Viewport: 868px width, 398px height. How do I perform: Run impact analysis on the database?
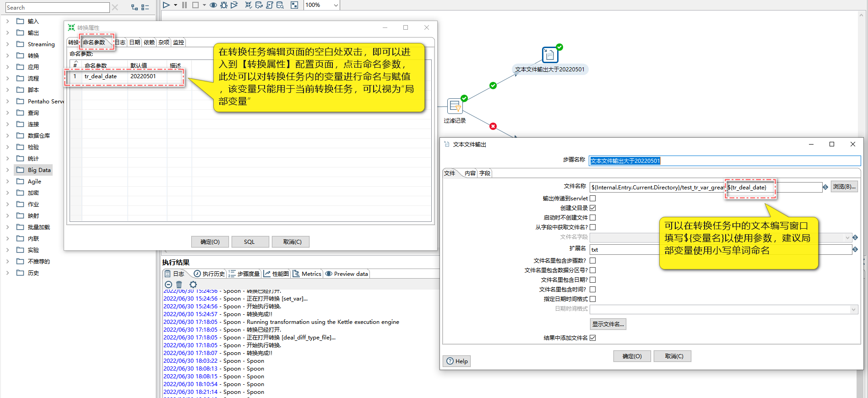tap(259, 5)
